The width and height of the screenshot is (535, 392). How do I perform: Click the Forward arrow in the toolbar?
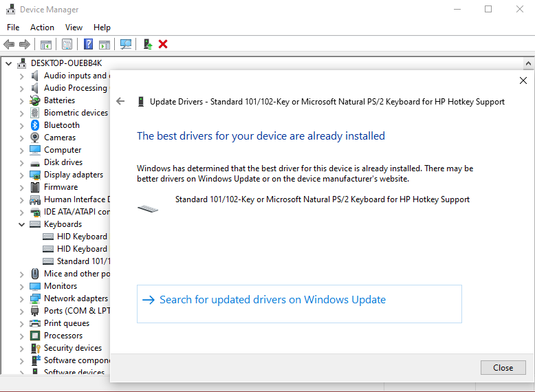[x=25, y=44]
